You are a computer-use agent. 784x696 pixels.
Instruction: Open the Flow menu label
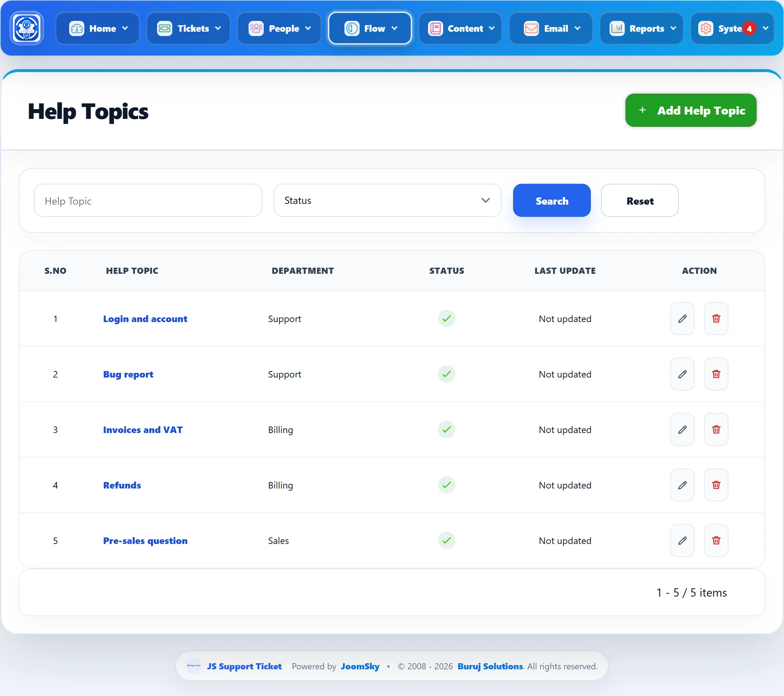(374, 28)
